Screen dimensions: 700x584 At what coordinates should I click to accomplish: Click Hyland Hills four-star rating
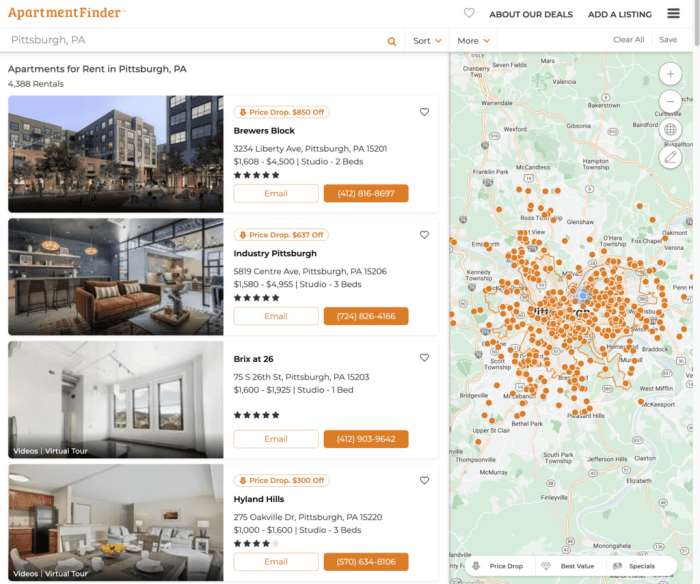coord(257,543)
